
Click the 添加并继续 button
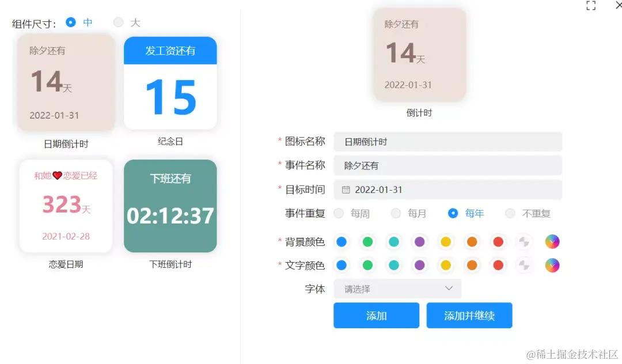click(x=469, y=315)
